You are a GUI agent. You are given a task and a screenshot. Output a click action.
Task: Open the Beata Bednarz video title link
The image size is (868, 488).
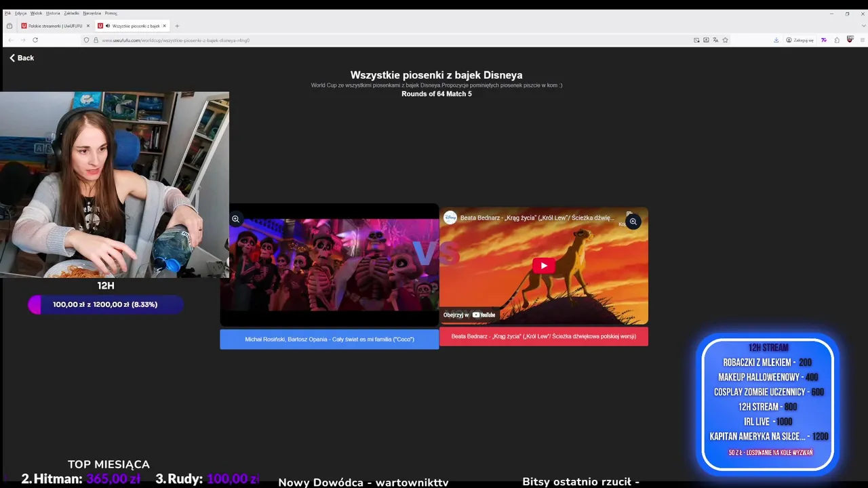click(x=536, y=218)
